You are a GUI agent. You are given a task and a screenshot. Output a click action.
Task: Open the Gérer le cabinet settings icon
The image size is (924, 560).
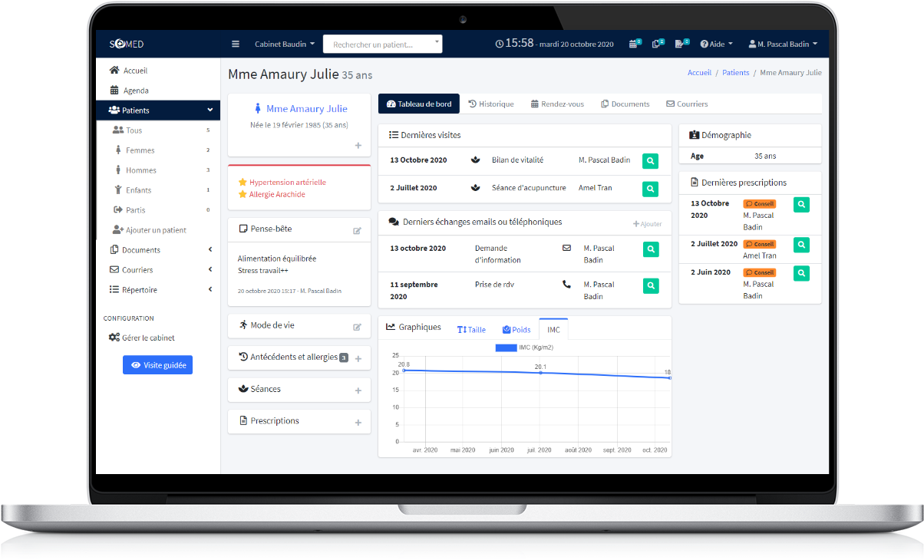click(114, 338)
